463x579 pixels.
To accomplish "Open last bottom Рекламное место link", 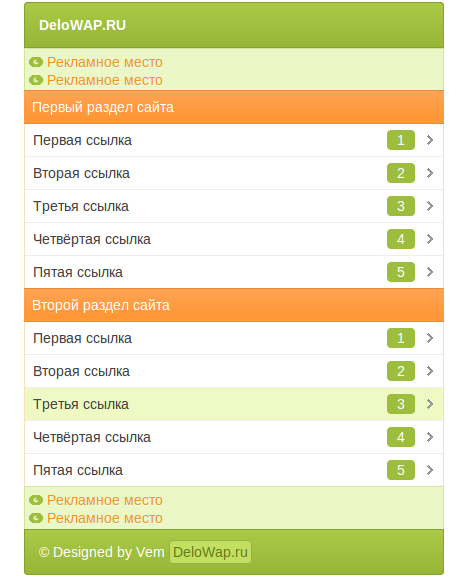I will pyautogui.click(x=104, y=518).
